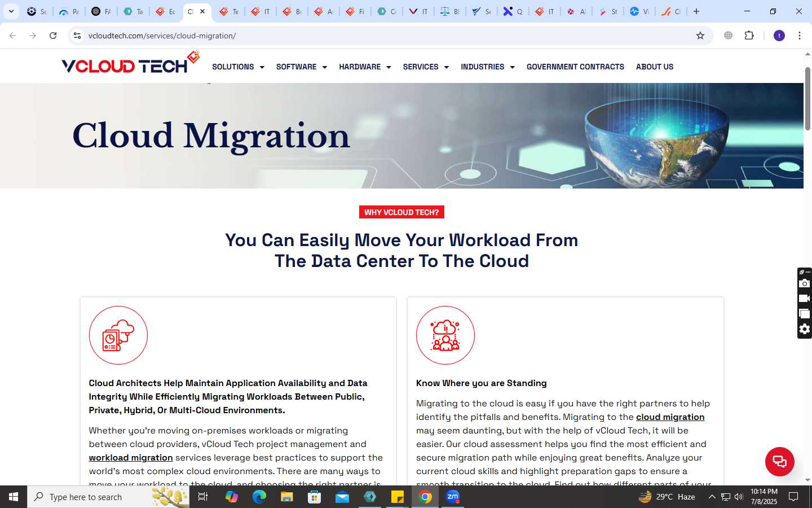Open File Explorer from the taskbar
812x508 pixels.
pyautogui.click(x=287, y=497)
